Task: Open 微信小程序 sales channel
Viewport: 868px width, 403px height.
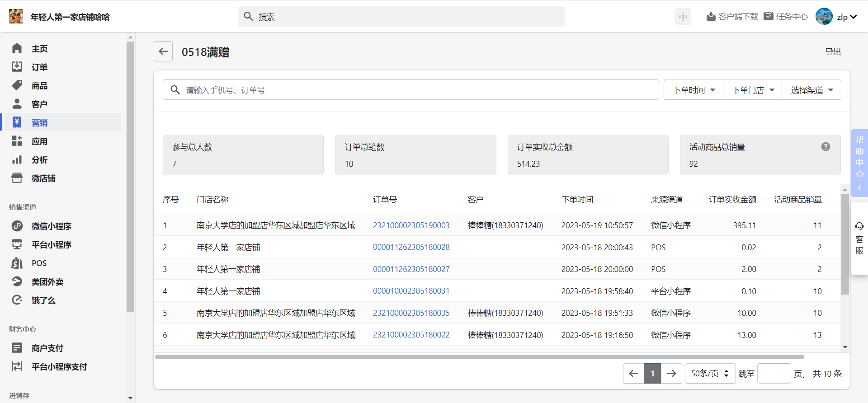Action: 52,226
